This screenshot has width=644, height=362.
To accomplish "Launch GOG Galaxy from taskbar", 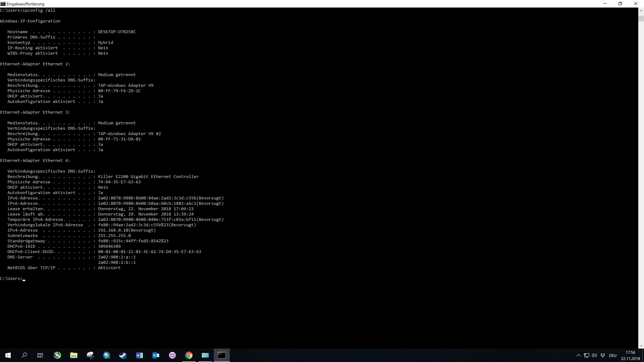I will pyautogui.click(x=173, y=355).
